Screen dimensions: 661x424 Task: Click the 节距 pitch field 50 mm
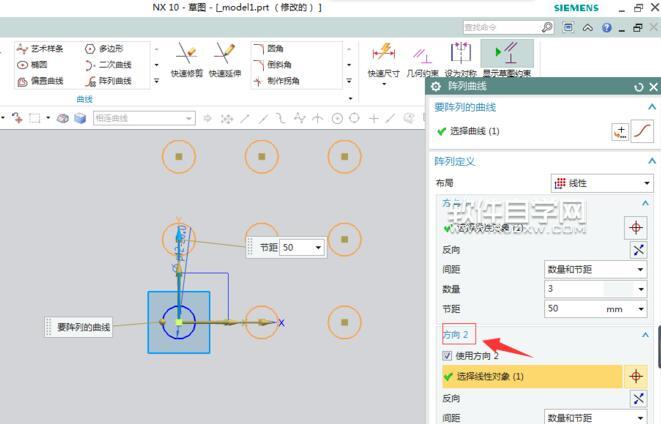(x=589, y=309)
